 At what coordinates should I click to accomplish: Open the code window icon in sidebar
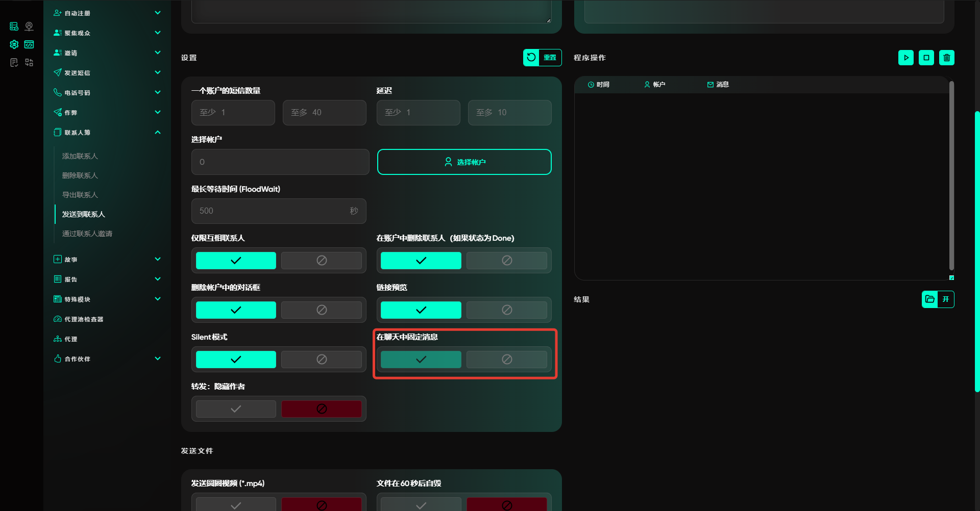coord(29,45)
